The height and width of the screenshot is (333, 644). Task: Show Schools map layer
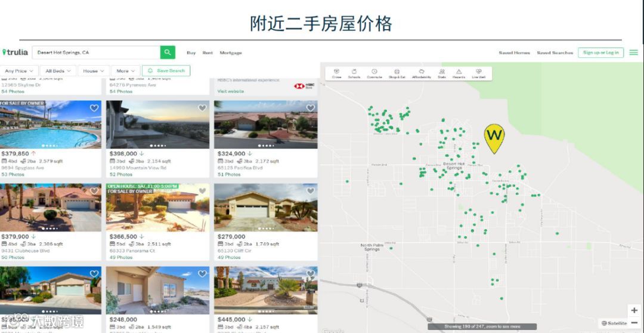pyautogui.click(x=354, y=73)
